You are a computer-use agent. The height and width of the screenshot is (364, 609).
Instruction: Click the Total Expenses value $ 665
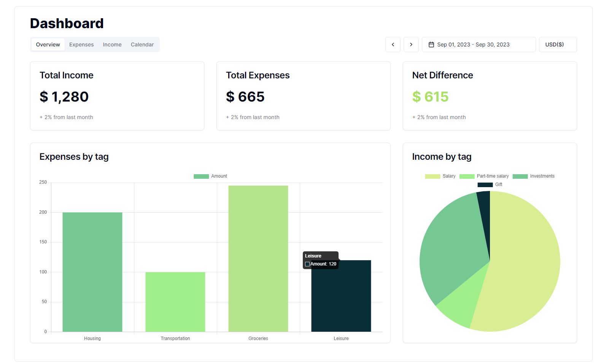(245, 97)
